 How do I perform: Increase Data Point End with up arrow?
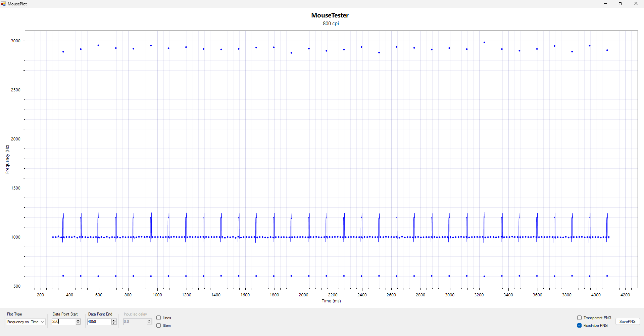(x=114, y=320)
